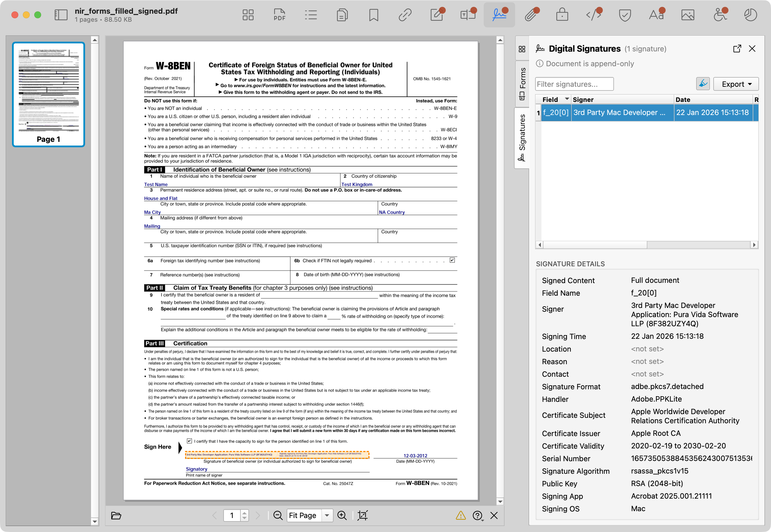Click the grid icon above Forms tab

point(522,49)
